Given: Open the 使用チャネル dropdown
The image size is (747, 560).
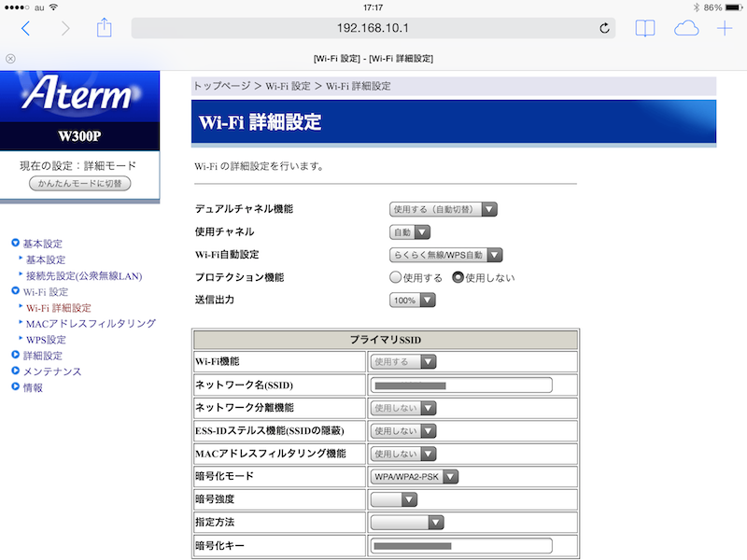Looking at the screenshot, I should (410, 231).
